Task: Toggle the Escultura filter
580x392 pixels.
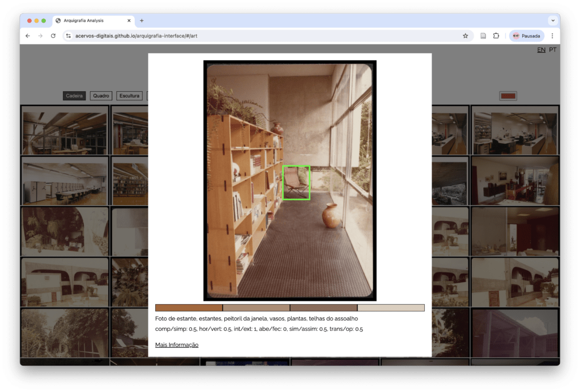Action: 130,96
